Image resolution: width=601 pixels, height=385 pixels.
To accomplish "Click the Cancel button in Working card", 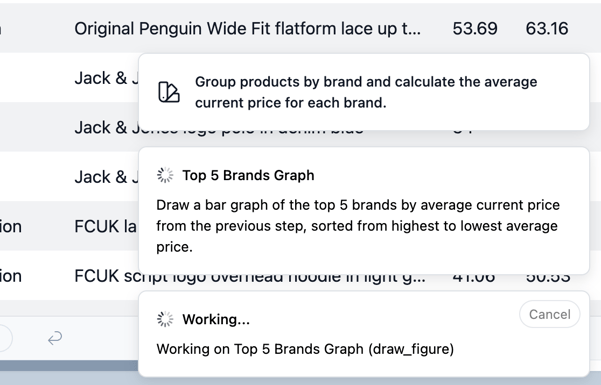I will [549, 314].
